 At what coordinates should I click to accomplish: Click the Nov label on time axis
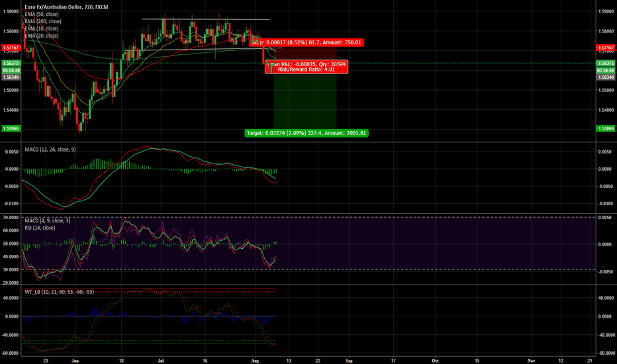(531, 361)
